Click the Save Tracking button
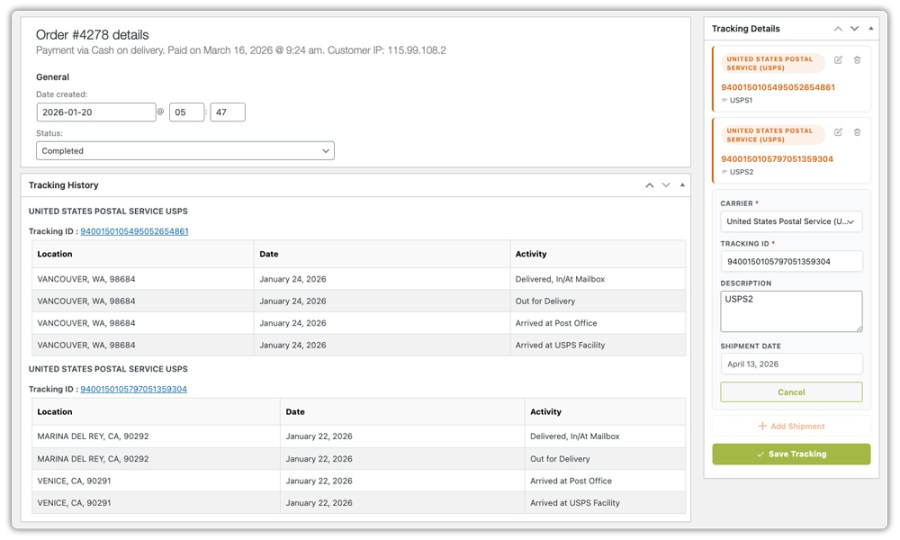Screen dimensions: 900x540 pyautogui.click(x=791, y=454)
